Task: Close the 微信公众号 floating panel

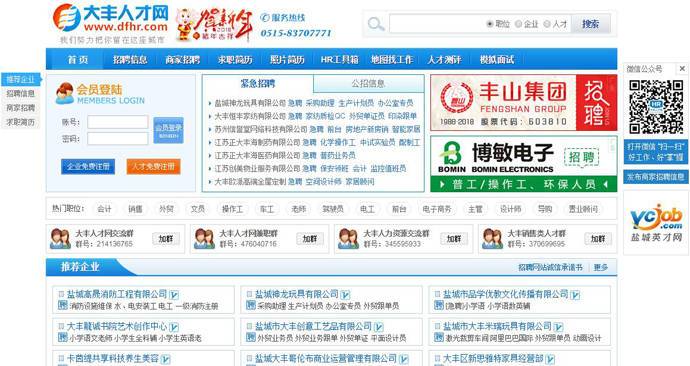Action: [x=682, y=69]
